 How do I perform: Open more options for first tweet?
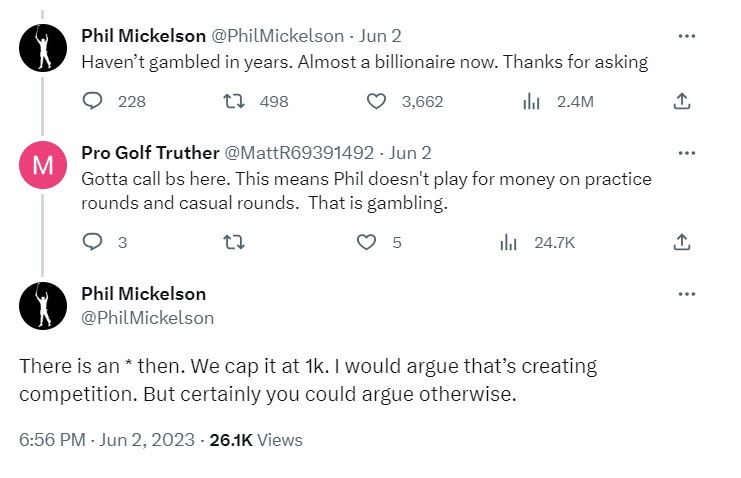[686, 36]
